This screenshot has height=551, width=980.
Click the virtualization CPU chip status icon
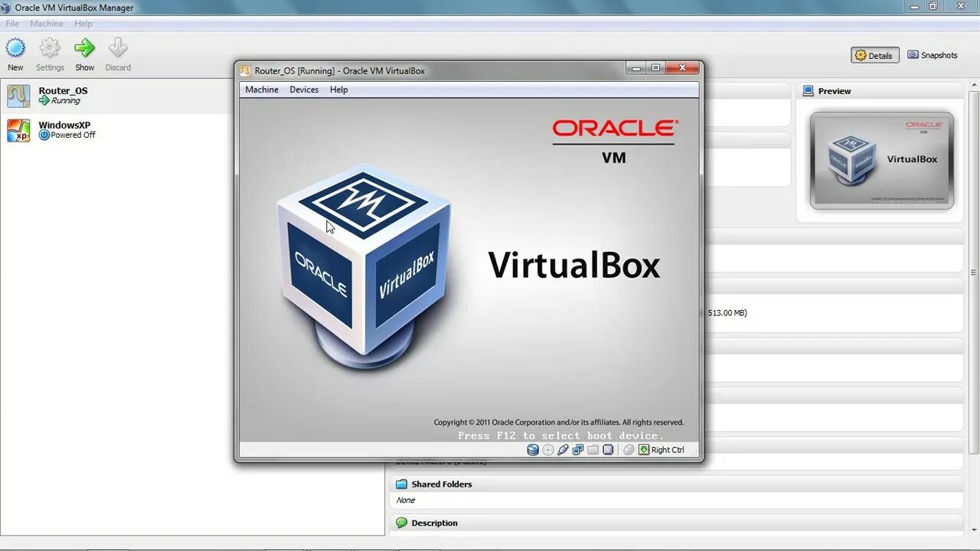coord(608,450)
